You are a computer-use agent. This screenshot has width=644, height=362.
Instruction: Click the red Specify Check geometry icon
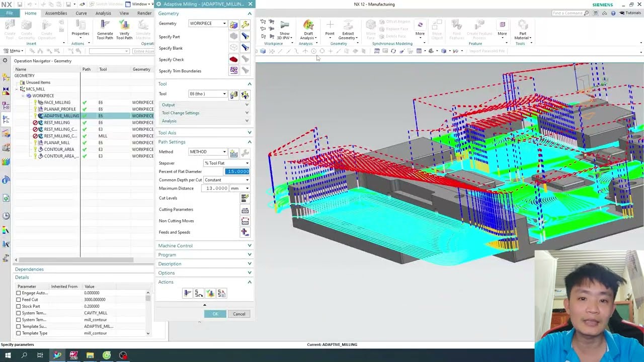233,60
